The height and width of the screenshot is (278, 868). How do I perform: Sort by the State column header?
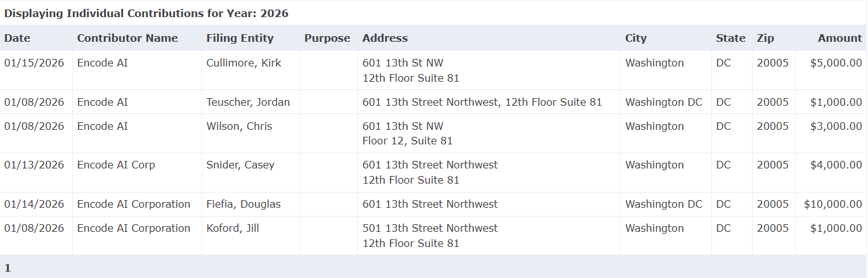pyautogui.click(x=730, y=38)
